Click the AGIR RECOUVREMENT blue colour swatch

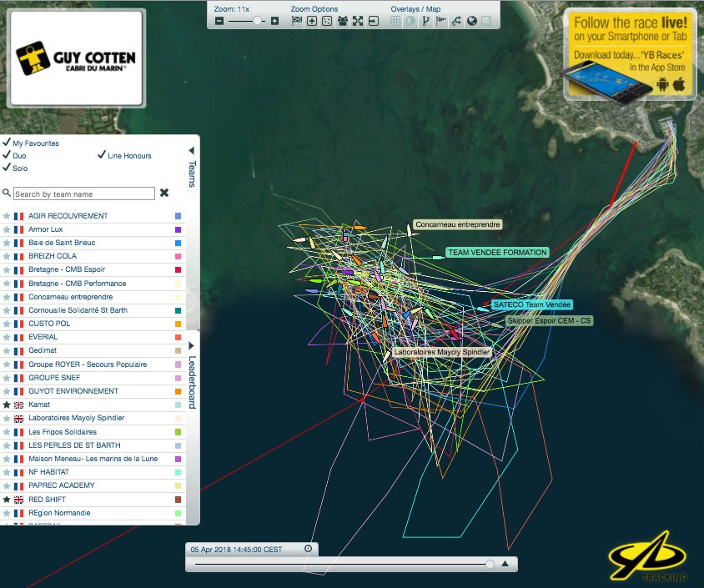[x=178, y=216]
